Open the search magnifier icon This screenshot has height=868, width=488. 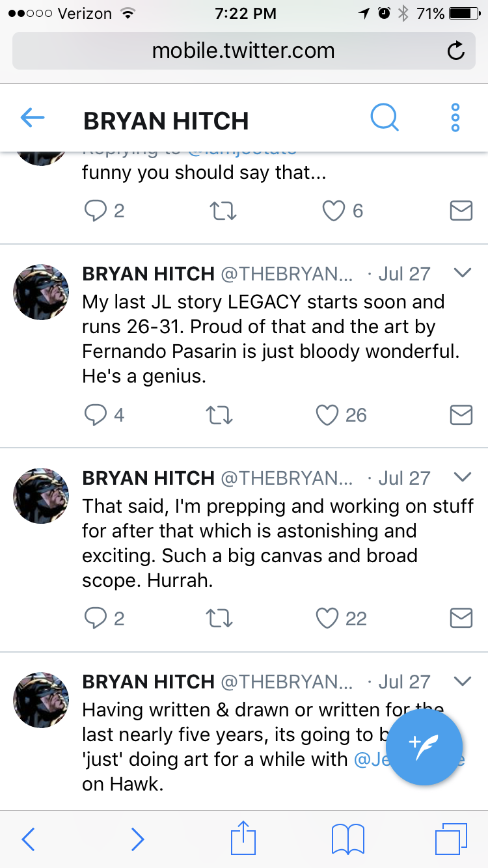tap(384, 118)
